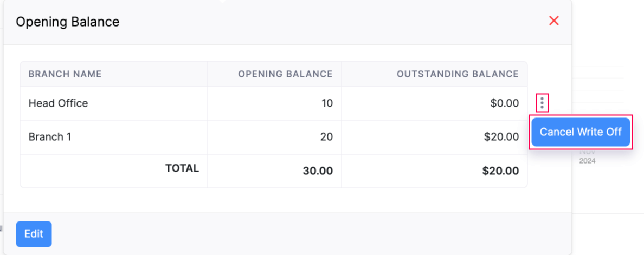Select Cancel Write Off option

pos(581,132)
